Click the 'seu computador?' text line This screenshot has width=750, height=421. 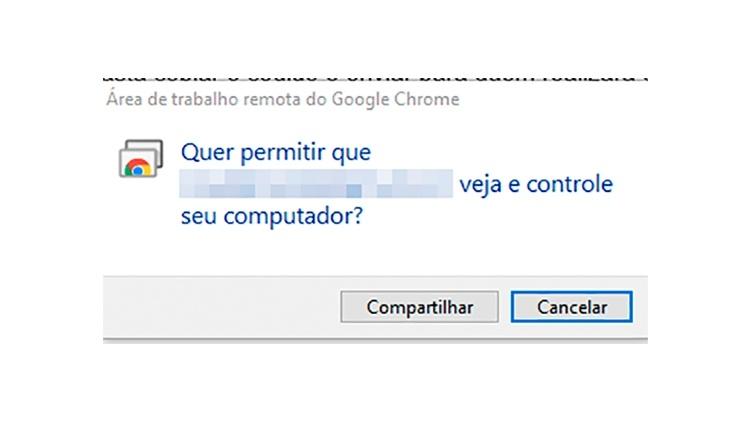click(272, 216)
